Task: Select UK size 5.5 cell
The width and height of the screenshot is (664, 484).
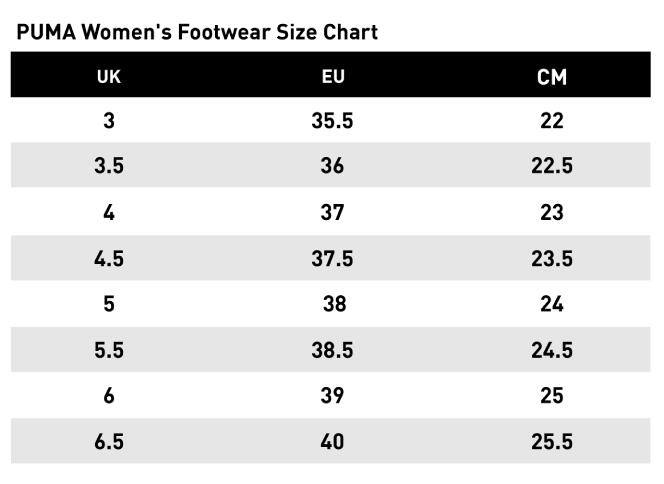Action: (x=109, y=350)
